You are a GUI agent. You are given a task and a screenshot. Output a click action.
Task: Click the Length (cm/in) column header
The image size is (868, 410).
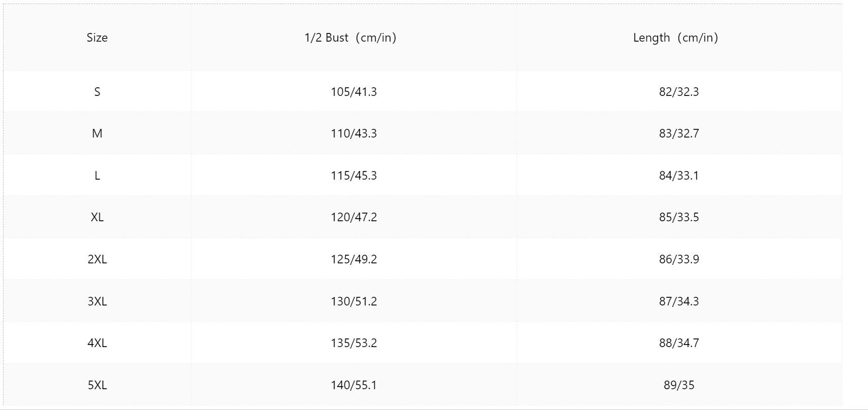(x=676, y=38)
